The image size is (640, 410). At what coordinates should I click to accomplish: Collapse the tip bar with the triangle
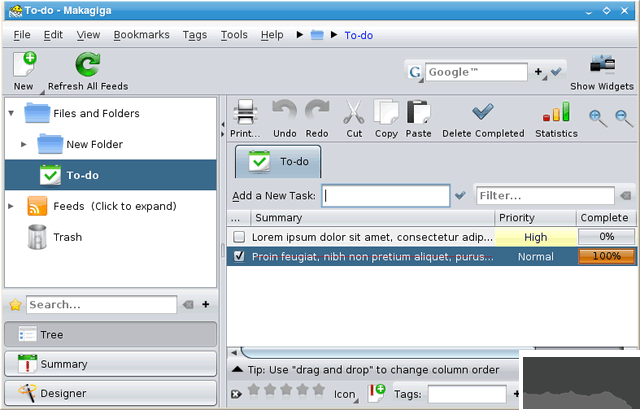(237, 370)
